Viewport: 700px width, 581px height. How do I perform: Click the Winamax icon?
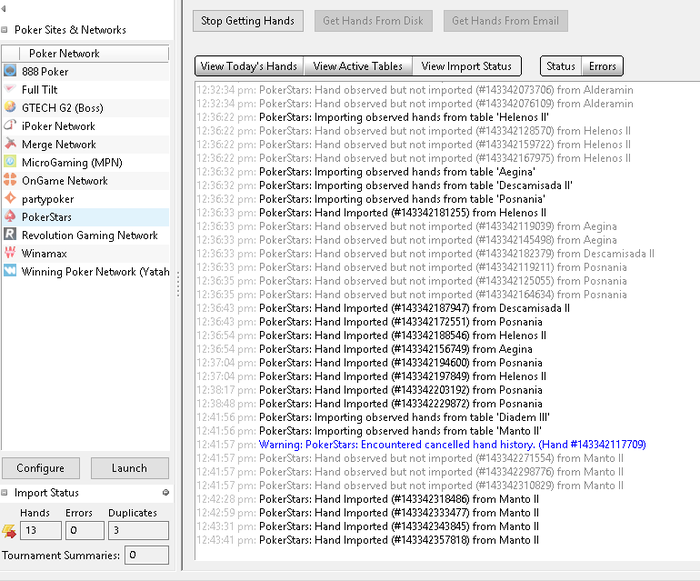pyautogui.click(x=10, y=253)
